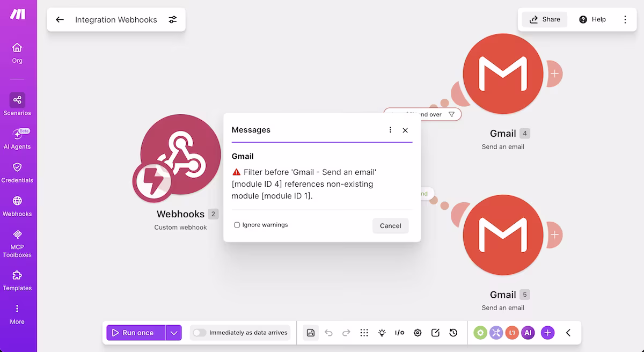Add a module after Gmail 5
The image size is (644, 352).
click(554, 234)
